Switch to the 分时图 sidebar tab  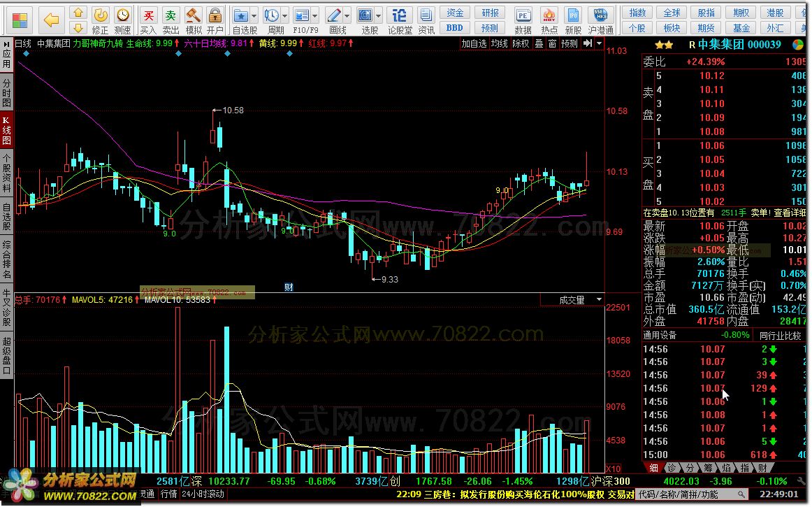pyautogui.click(x=6, y=93)
